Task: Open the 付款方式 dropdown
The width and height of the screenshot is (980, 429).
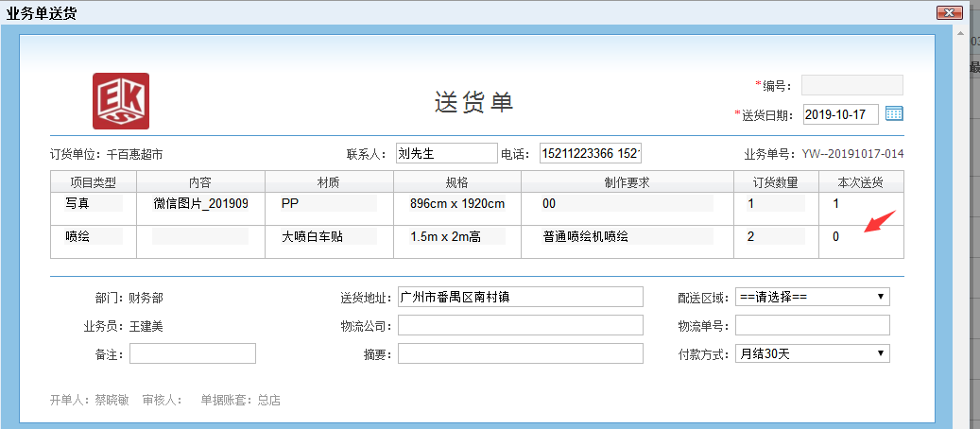Action: tap(812, 353)
